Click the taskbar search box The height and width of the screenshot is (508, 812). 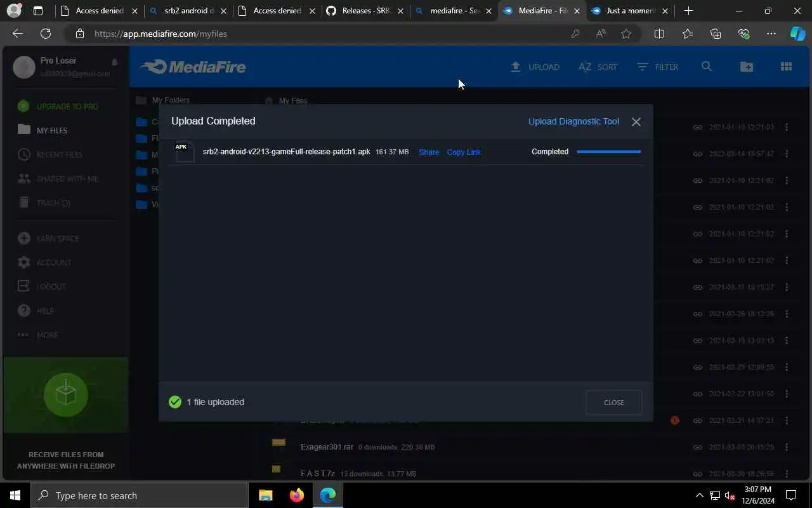(140, 495)
